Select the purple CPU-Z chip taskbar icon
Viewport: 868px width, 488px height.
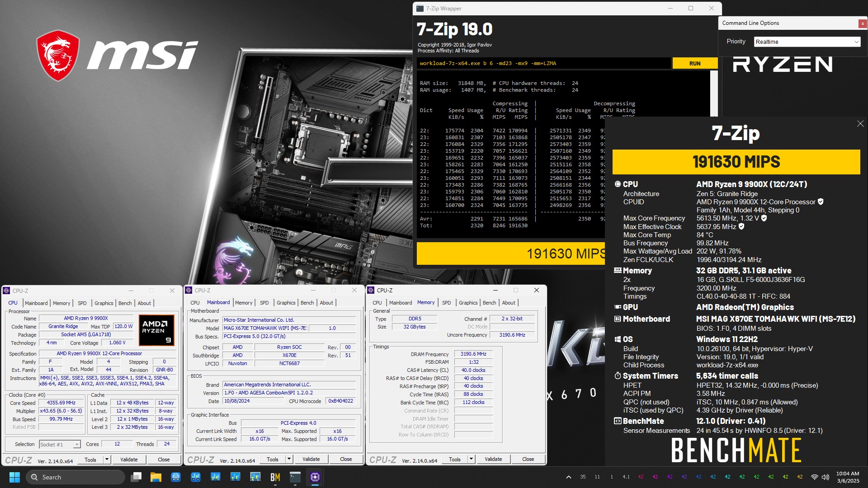[x=315, y=477]
